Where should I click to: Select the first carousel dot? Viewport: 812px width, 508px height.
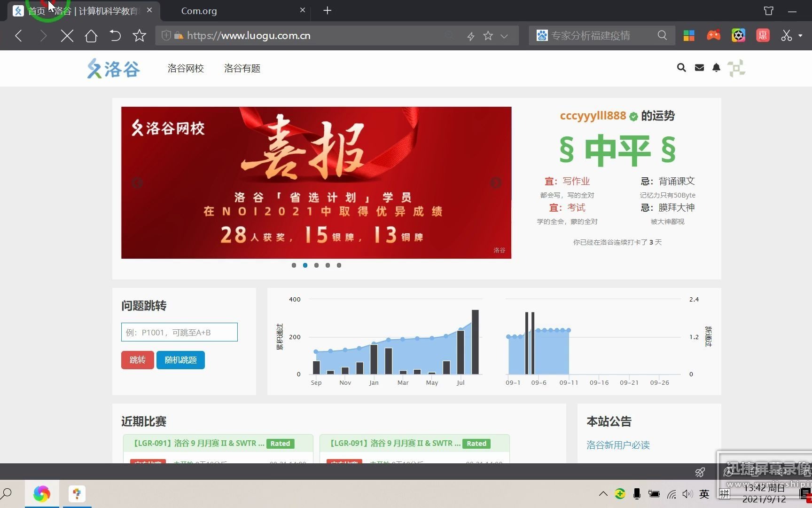(294, 265)
